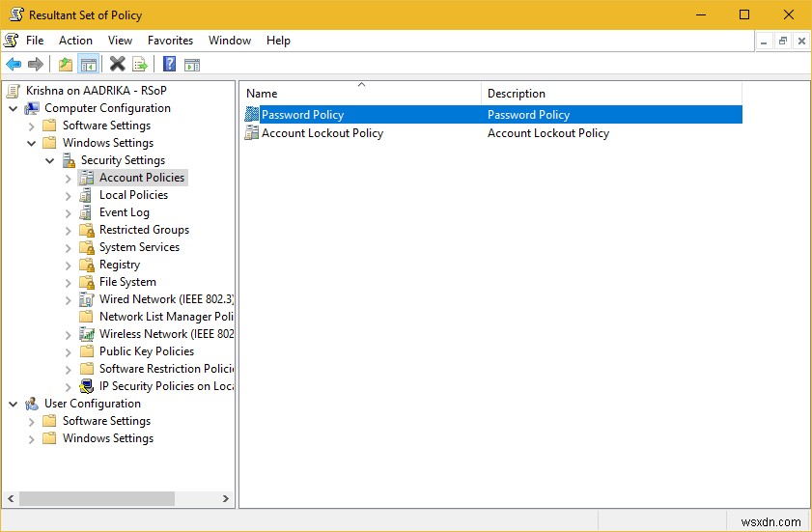Close the inner MMC child window
This screenshot has height=532, width=812.
pos(801,41)
